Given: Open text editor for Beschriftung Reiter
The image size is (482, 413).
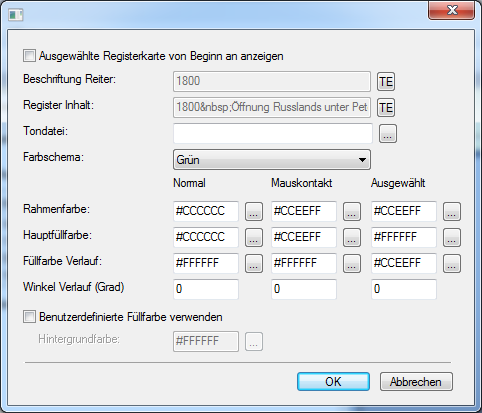Looking at the screenshot, I should point(386,82).
